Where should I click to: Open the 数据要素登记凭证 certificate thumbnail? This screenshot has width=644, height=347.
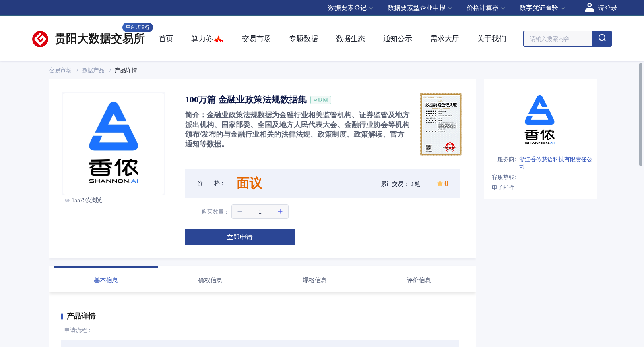(x=441, y=125)
